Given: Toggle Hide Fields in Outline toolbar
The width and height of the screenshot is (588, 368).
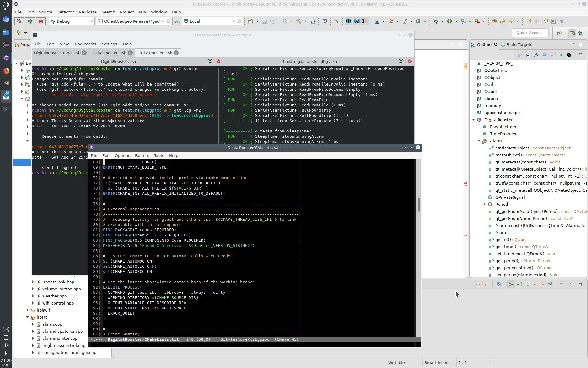Looking at the screenshot, I should coord(544,55).
